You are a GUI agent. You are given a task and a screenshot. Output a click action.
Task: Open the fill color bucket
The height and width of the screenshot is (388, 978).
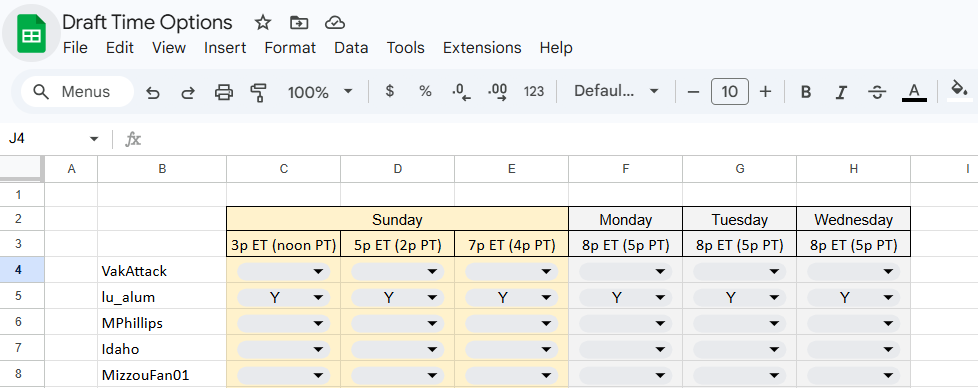pos(959,91)
